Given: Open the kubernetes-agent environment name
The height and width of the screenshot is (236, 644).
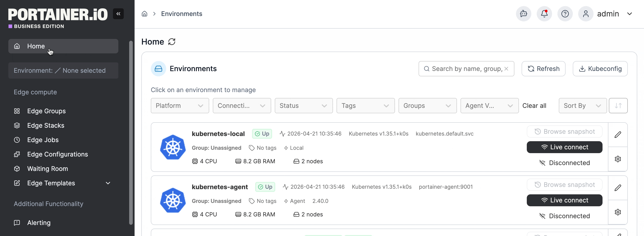Looking at the screenshot, I should click(220, 187).
